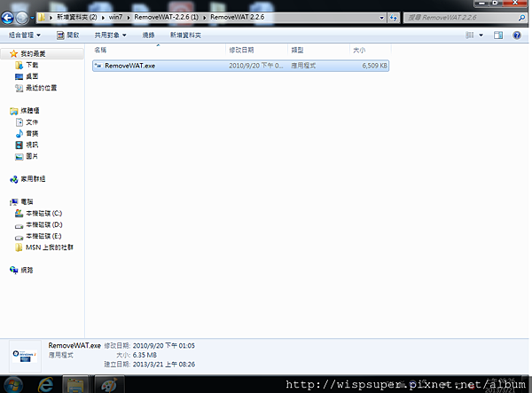Select RemoveWAT-2.2.6 (1) breadcrumb segment
This screenshot has height=393, width=532.
(x=167, y=18)
